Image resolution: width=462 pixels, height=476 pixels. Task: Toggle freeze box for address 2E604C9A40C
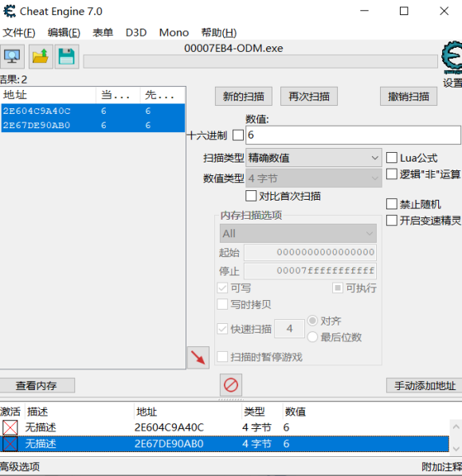tap(10, 427)
